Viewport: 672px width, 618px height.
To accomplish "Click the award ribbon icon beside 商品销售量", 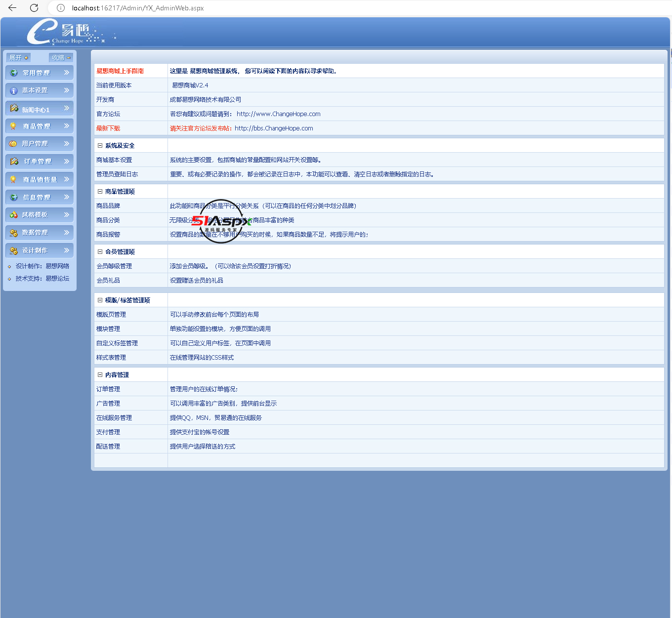I will pyautogui.click(x=13, y=179).
